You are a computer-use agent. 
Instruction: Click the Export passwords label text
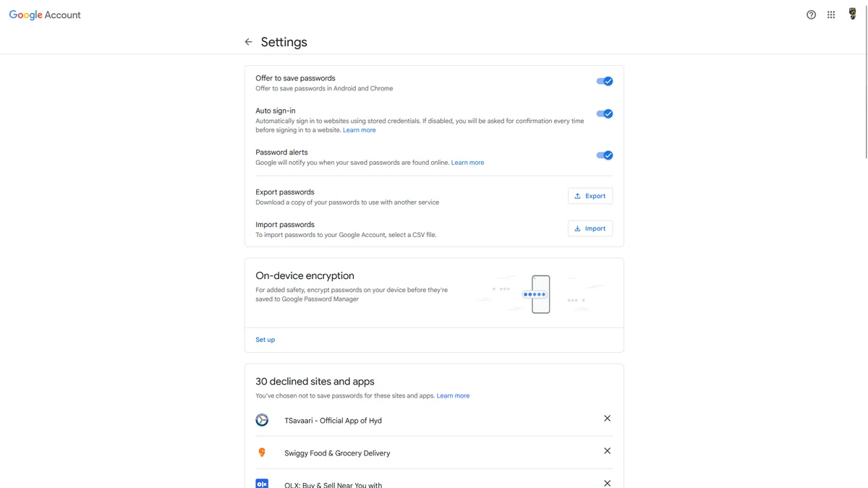[285, 192]
